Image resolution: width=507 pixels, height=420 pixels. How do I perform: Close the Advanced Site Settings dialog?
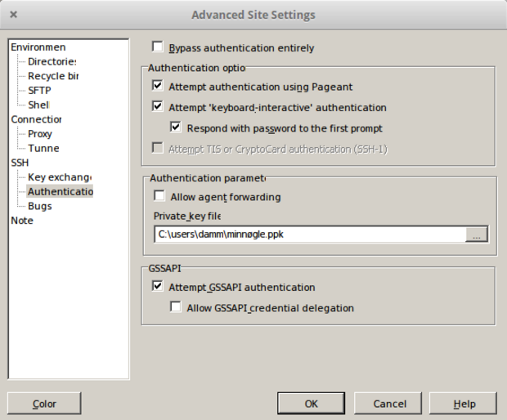click(x=14, y=15)
